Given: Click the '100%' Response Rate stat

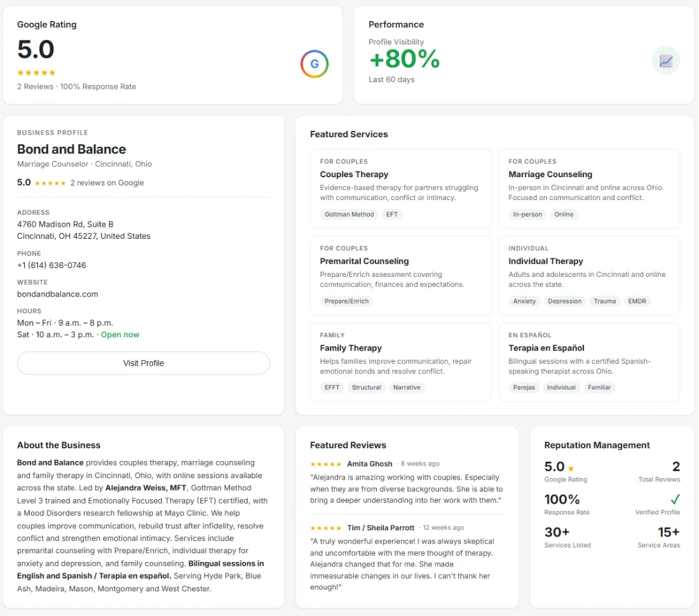Looking at the screenshot, I should tap(562, 499).
